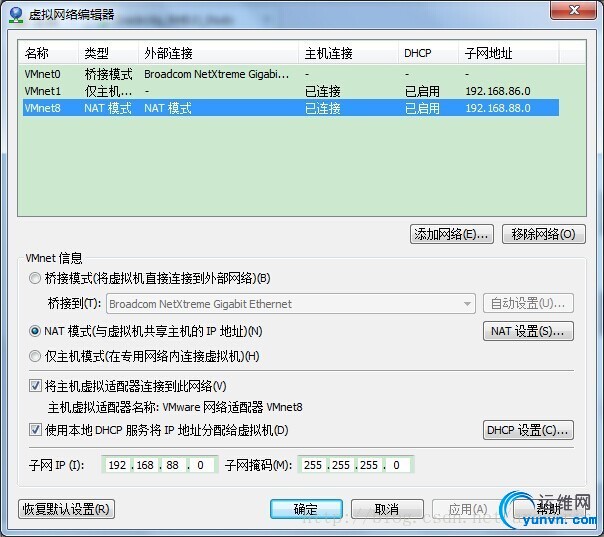Image resolution: width=604 pixels, height=537 pixels.
Task: Select the 仅主机模式 radio button
Action: click(35, 356)
